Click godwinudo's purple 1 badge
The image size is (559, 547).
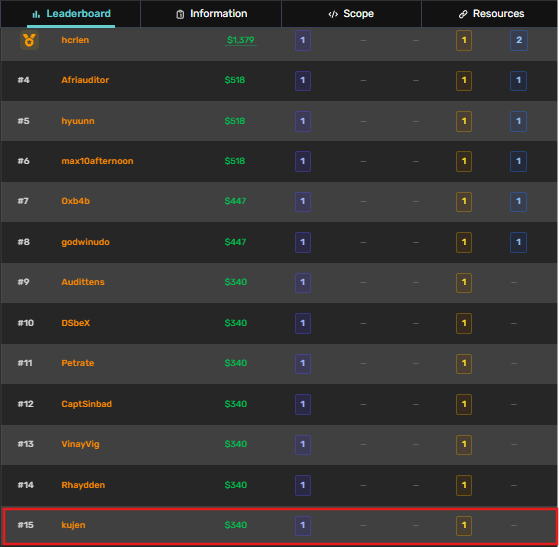click(x=303, y=242)
